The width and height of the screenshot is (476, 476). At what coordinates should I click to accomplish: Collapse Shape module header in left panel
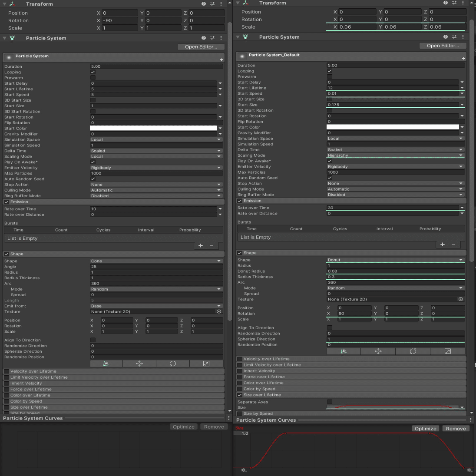pyautogui.click(x=113, y=254)
